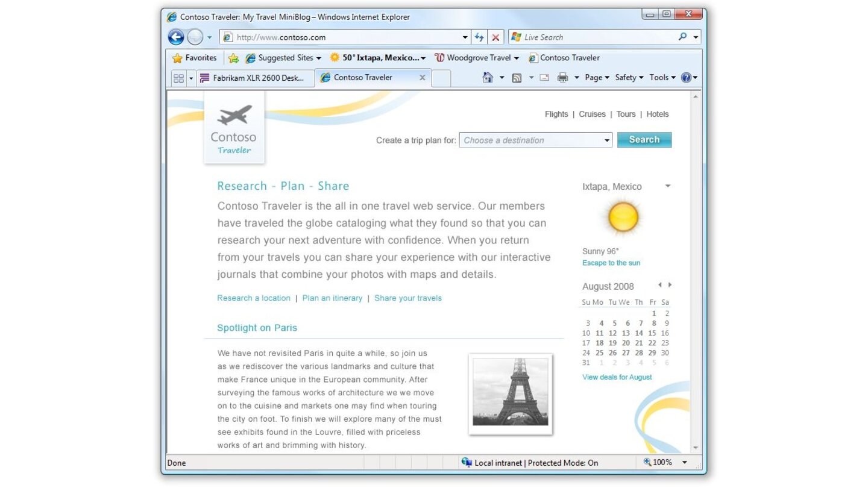Open the Flights link
Screen dimensions: 868x488
(556, 114)
